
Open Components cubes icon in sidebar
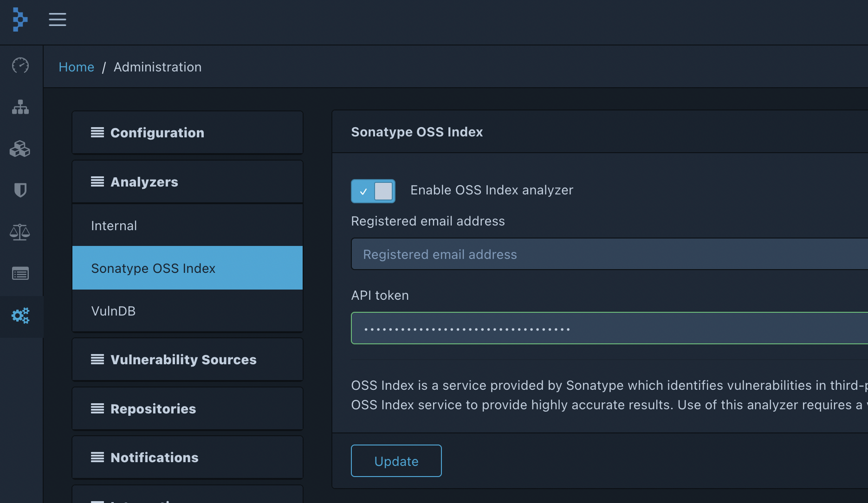tap(20, 149)
